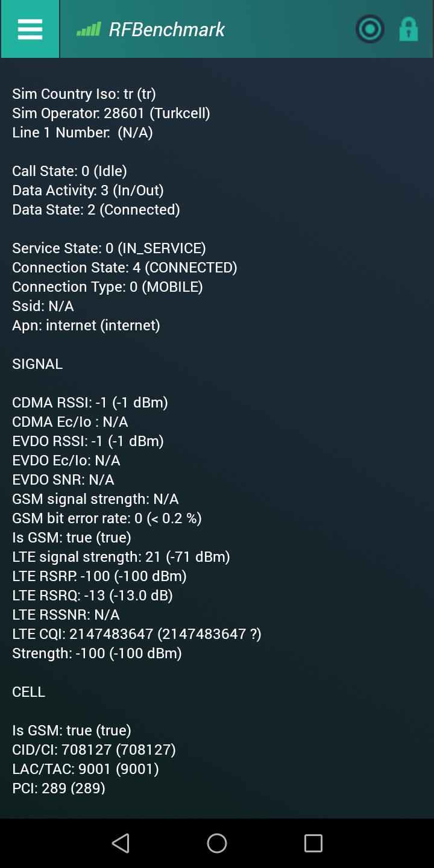Select the GSM bit error rate row
Screen dimensions: 434x868
pyautogui.click(x=107, y=518)
